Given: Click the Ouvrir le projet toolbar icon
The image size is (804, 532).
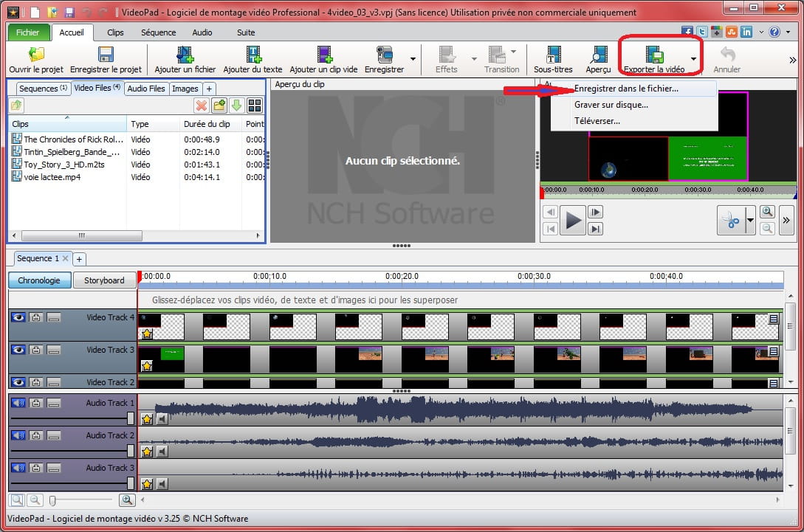Looking at the screenshot, I should point(36,55).
